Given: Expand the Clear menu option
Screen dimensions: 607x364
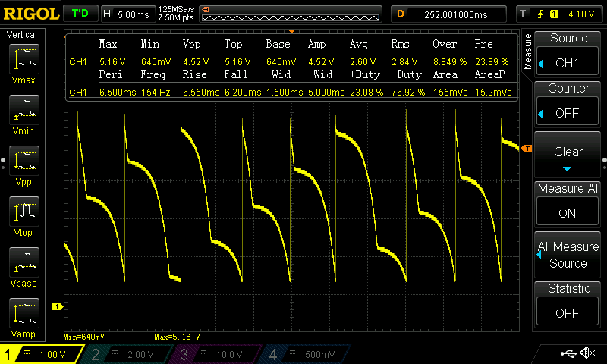Looking at the screenshot, I should (568, 155).
